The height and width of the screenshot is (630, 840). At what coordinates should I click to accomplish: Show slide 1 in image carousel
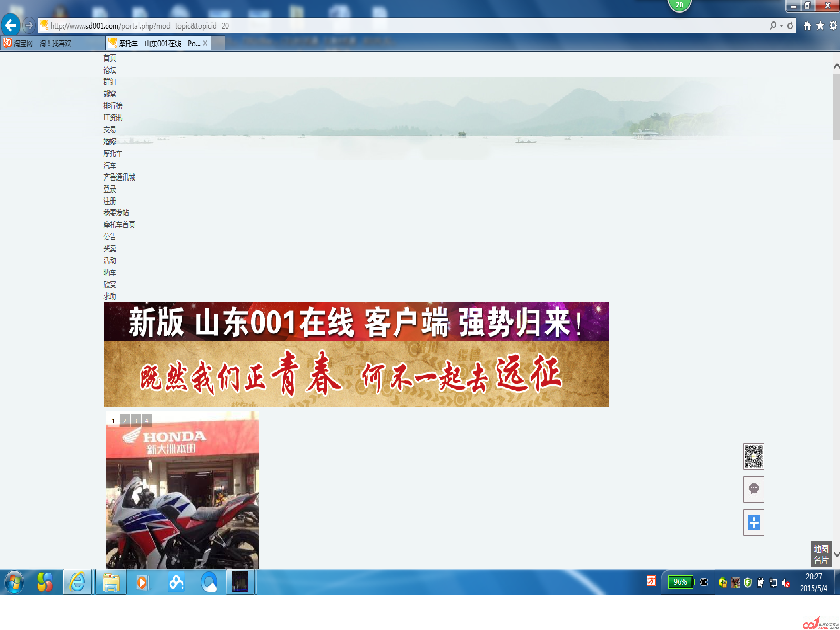point(114,421)
